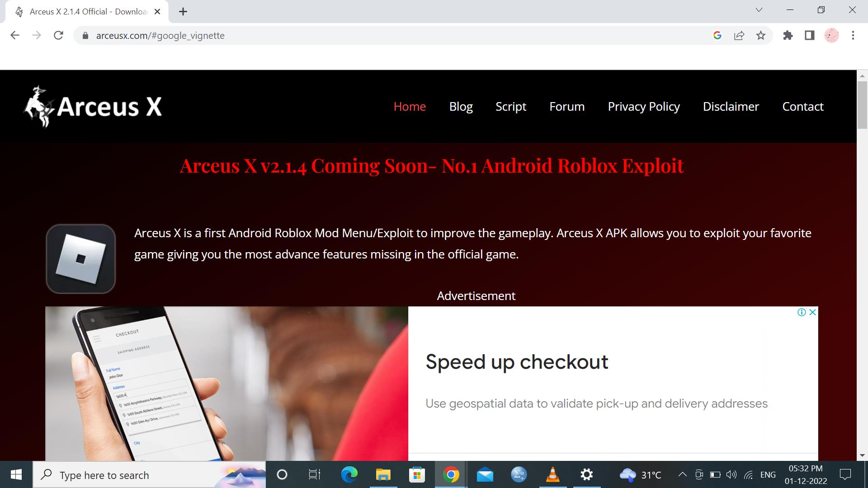This screenshot has width=868, height=488.
Task: Open File Explorer from taskbar
Action: point(383,474)
